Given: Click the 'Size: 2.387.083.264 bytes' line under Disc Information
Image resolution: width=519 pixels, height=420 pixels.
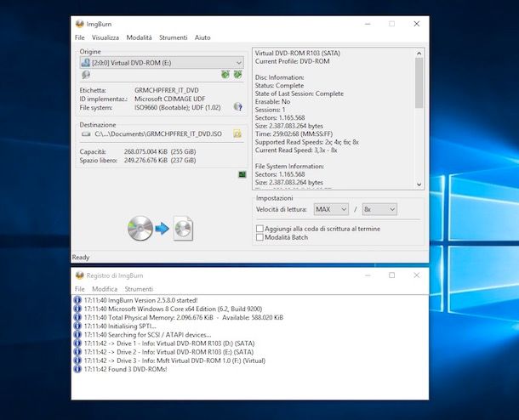Looking at the screenshot, I should (289, 126).
